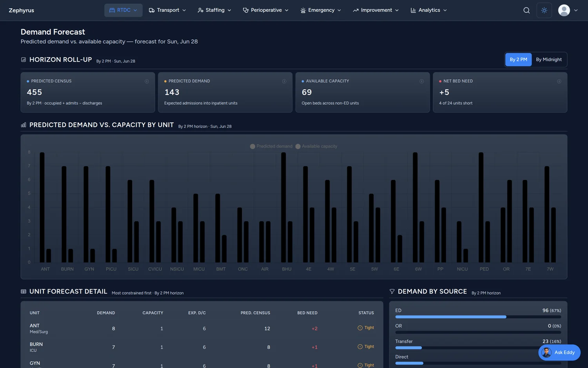Open the Analytics menu
Screen dimensions: 588x368
pyautogui.click(x=429, y=10)
